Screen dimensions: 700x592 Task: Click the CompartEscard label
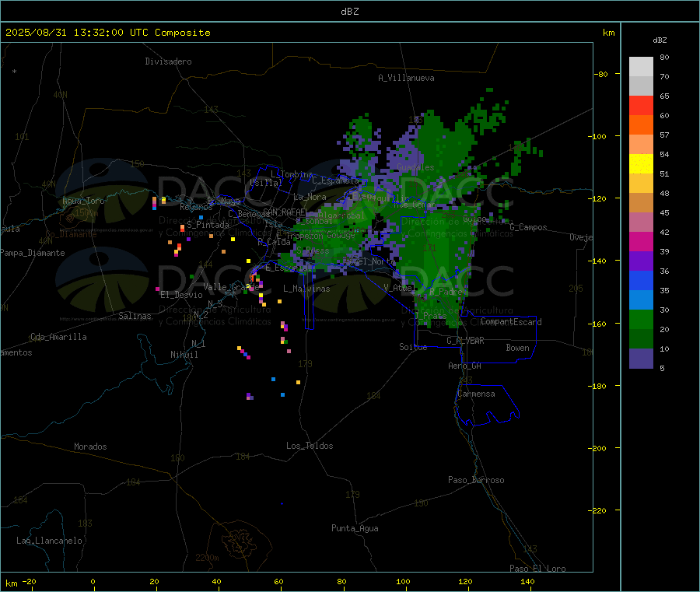point(511,322)
